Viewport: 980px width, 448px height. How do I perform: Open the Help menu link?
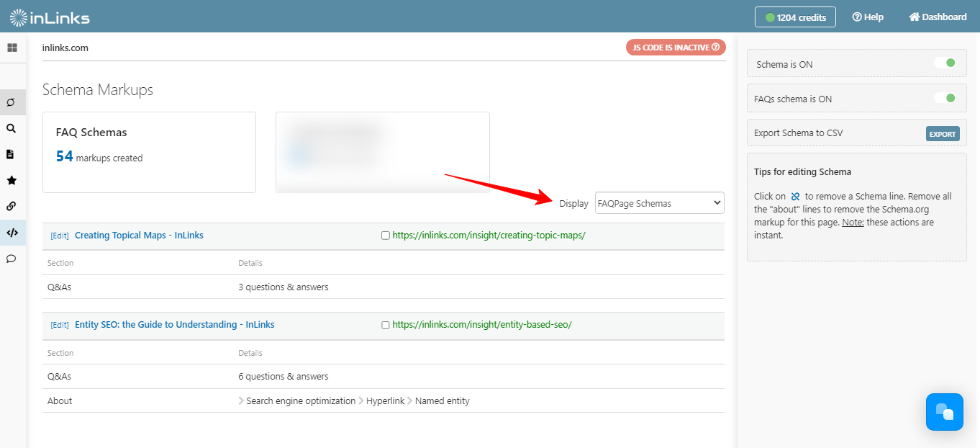[868, 17]
